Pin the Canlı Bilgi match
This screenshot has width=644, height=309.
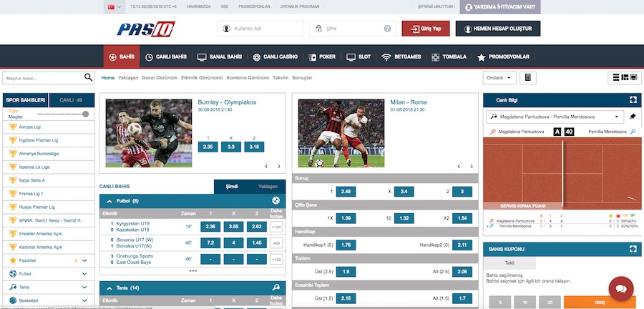coord(632,116)
